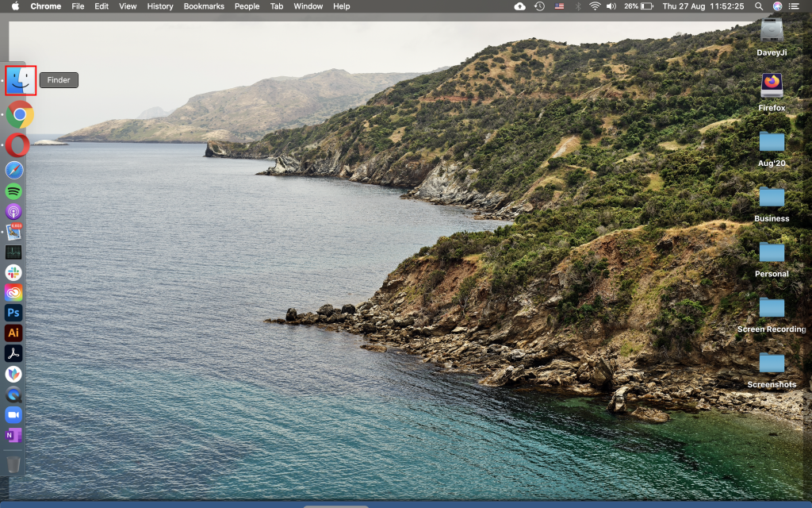The image size is (812, 508).
Task: Open the File menu
Action: click(x=78, y=6)
